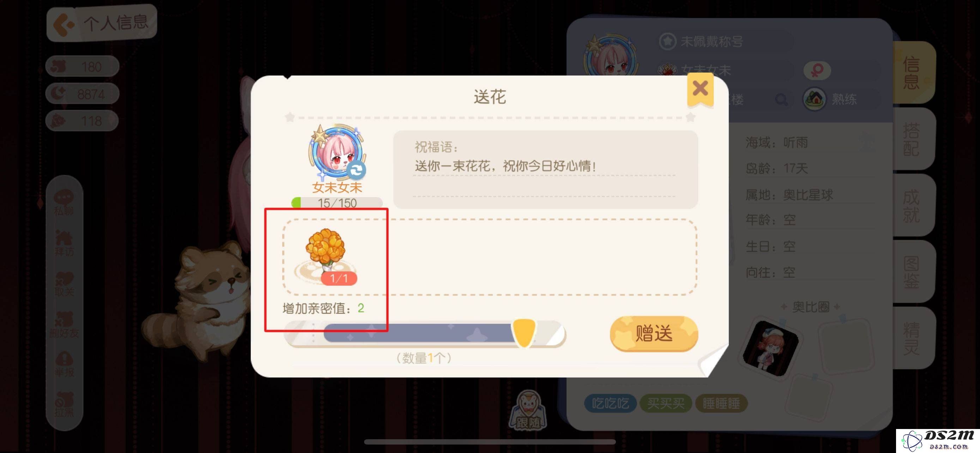Tap the 拉黑 block icon
This screenshot has width=980, height=453.
click(63, 405)
